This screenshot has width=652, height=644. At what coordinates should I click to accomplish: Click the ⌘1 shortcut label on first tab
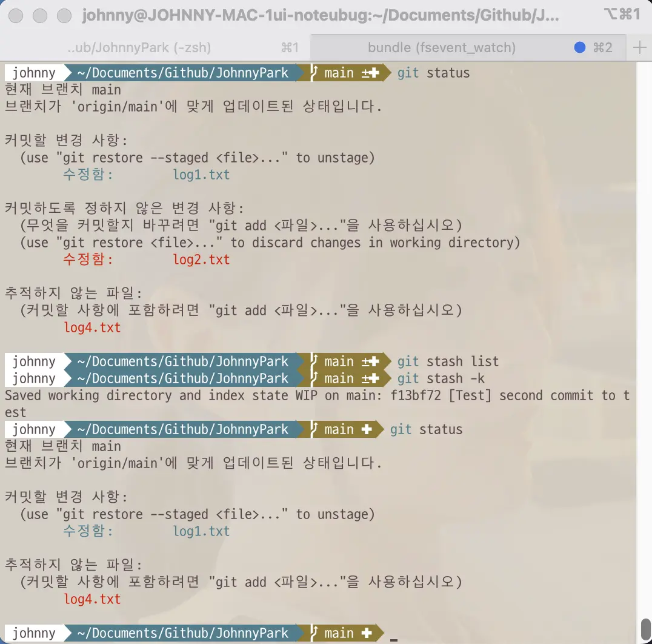[x=290, y=48]
